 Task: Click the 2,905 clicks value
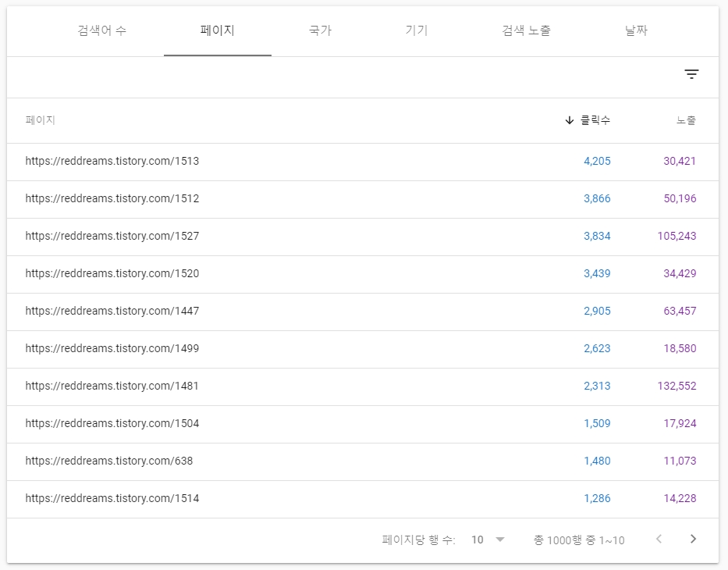[x=597, y=312]
